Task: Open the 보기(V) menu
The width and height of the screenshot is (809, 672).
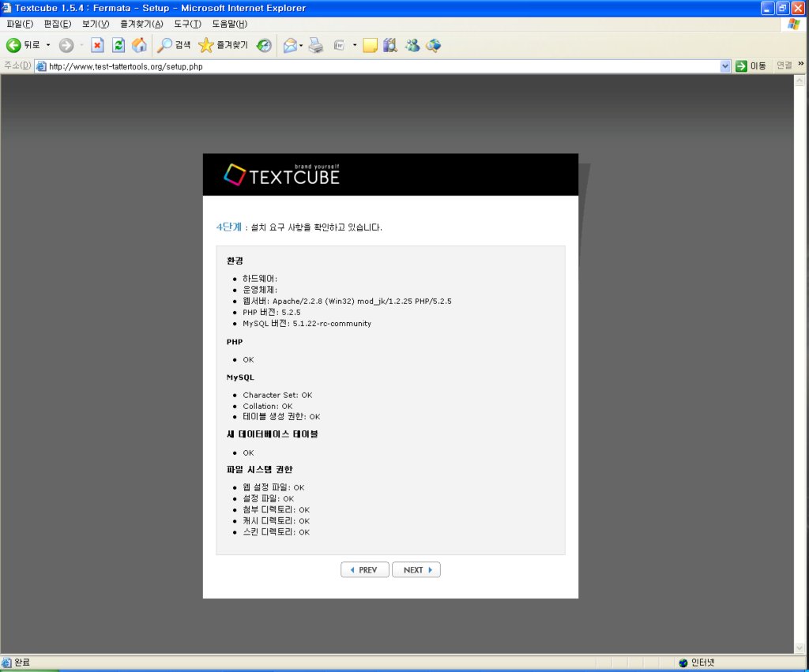Action: tap(96, 24)
